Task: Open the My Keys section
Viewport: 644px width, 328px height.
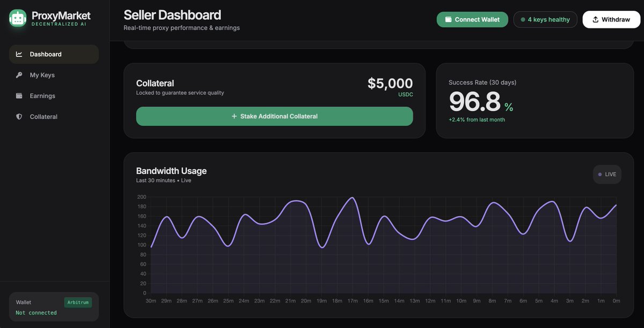Action: click(54, 75)
